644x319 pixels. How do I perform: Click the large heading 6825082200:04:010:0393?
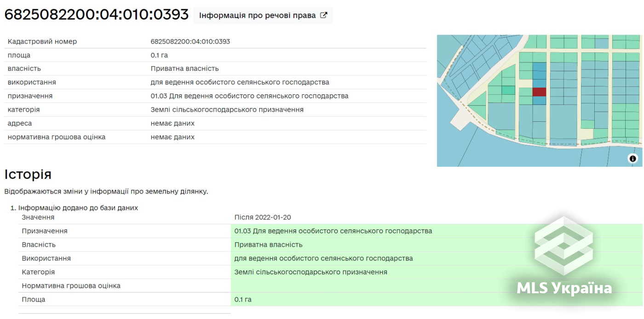coord(97,15)
